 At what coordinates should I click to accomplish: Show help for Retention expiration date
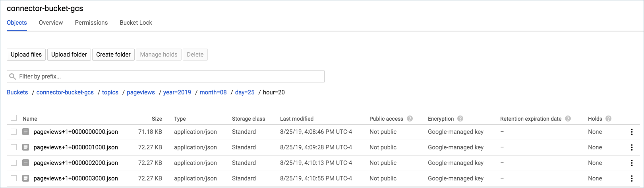[x=568, y=119]
